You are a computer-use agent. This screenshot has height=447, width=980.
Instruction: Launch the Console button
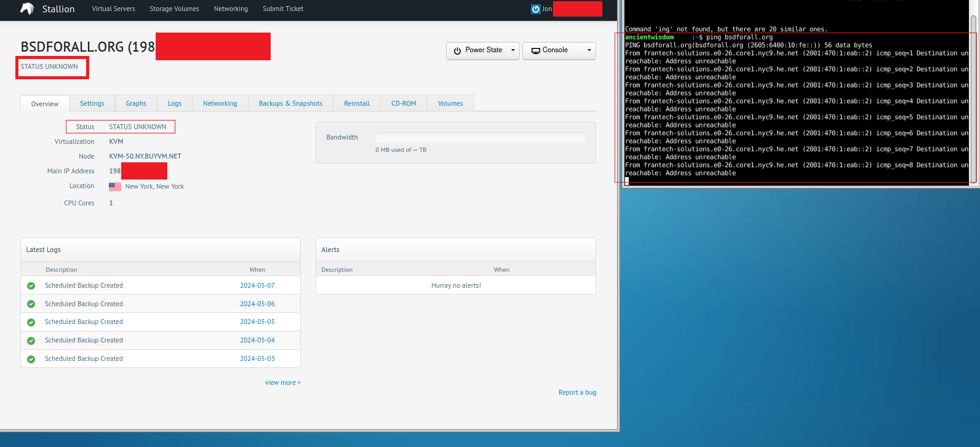(x=550, y=50)
